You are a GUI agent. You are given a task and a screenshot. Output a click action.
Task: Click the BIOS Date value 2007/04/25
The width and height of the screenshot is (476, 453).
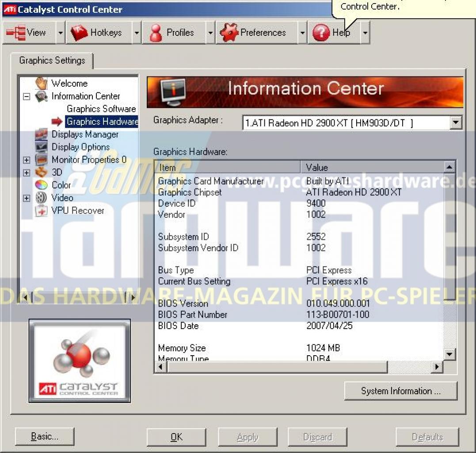point(329,326)
